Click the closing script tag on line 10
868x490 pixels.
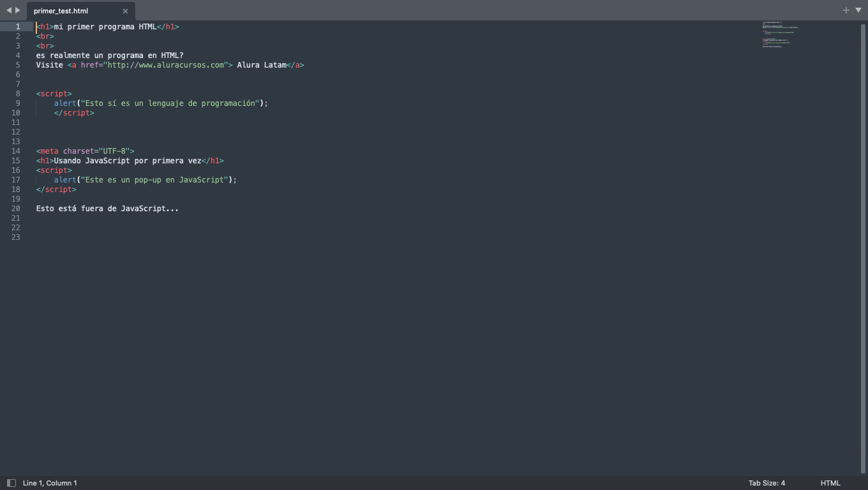pos(74,113)
